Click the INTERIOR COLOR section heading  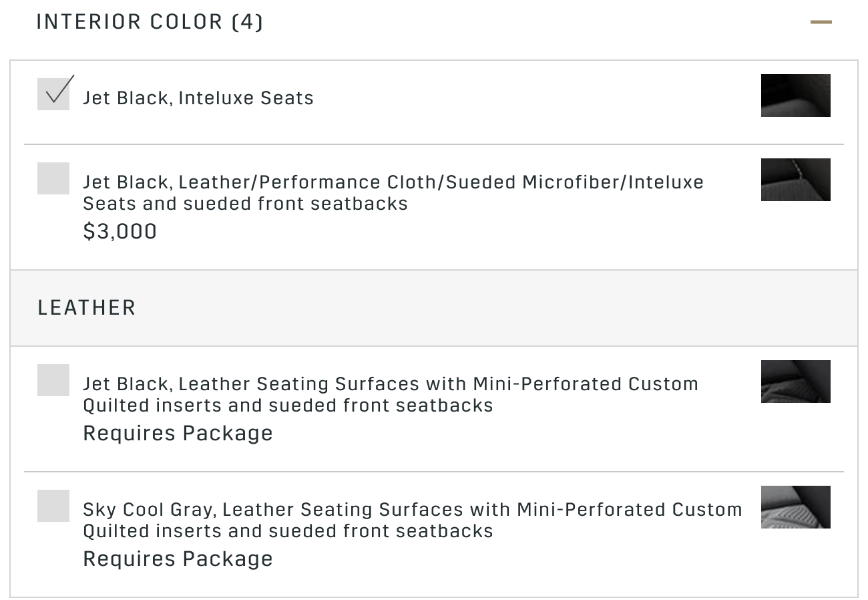(x=129, y=22)
